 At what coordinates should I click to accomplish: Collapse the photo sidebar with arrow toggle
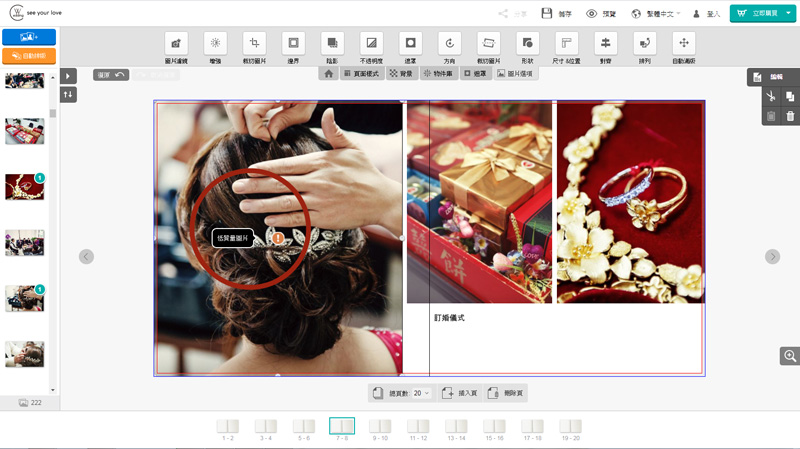point(68,76)
